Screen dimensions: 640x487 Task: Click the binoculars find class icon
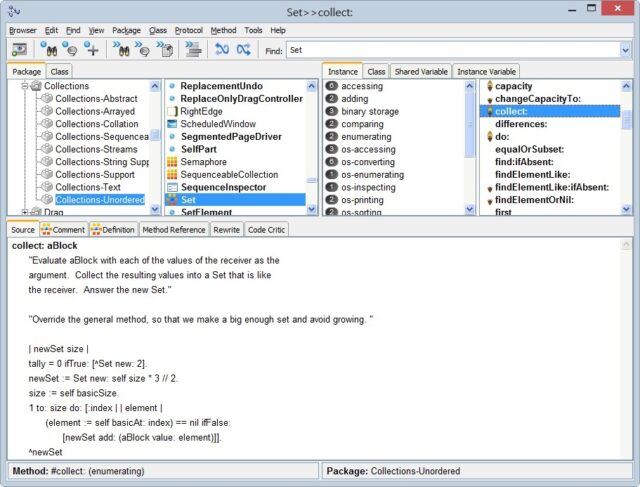49,49
